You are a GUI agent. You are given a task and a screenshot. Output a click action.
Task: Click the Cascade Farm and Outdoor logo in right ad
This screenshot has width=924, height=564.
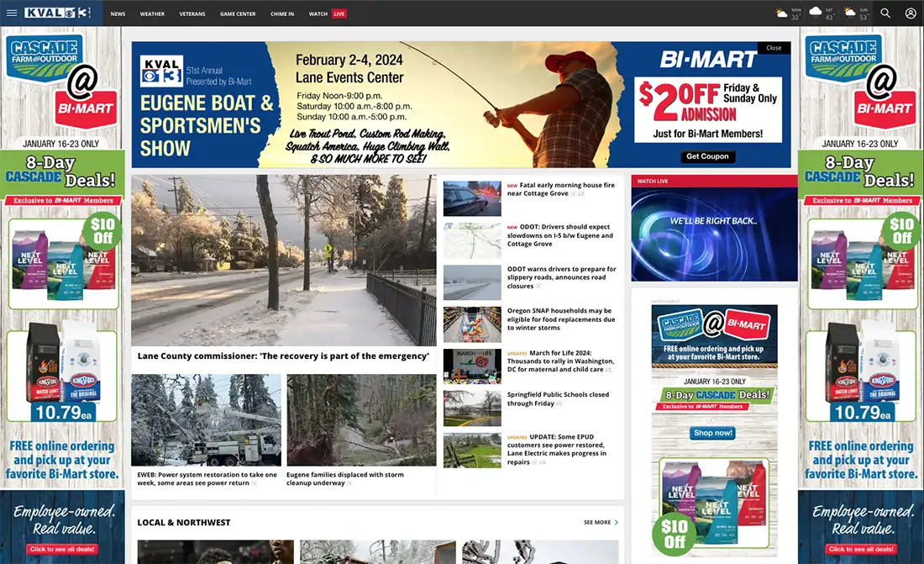pos(844,58)
